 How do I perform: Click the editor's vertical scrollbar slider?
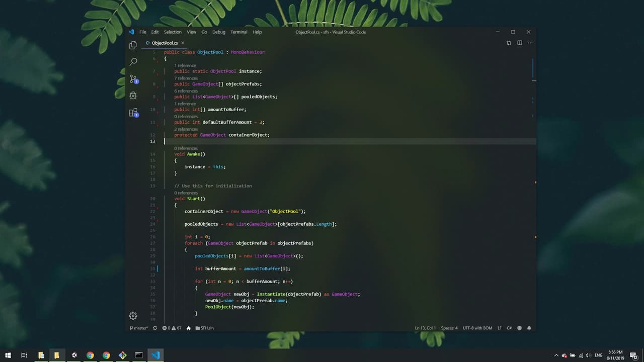[x=533, y=68]
